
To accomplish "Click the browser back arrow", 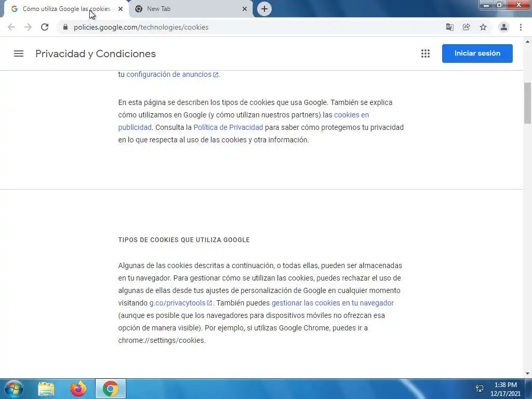I will pos(11,27).
